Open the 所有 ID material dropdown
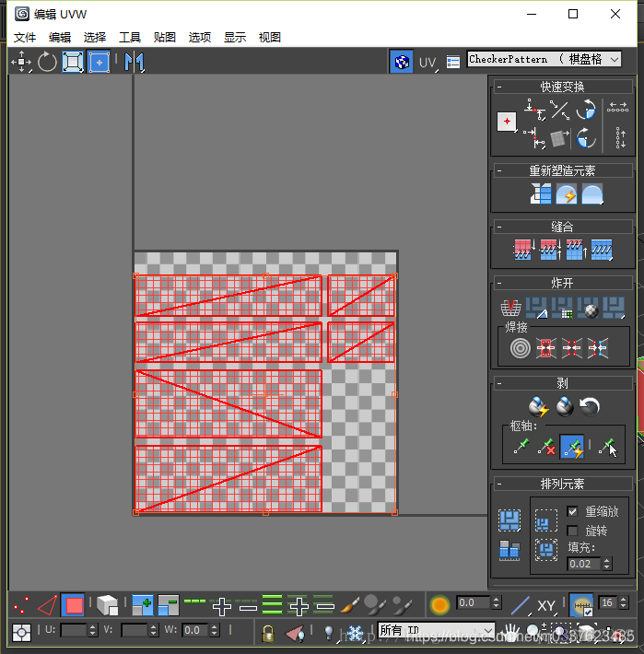 (437, 630)
